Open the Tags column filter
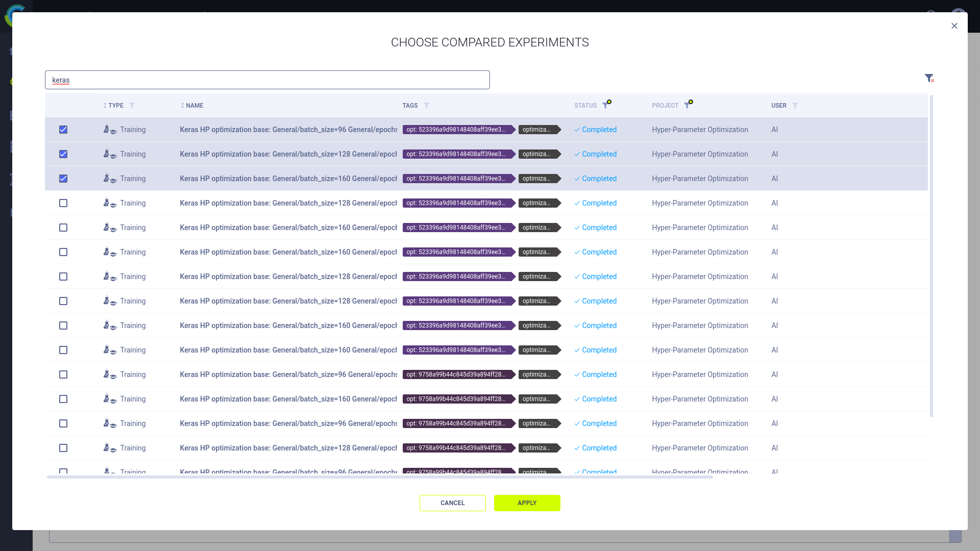The width and height of the screenshot is (980, 551). pyautogui.click(x=427, y=106)
